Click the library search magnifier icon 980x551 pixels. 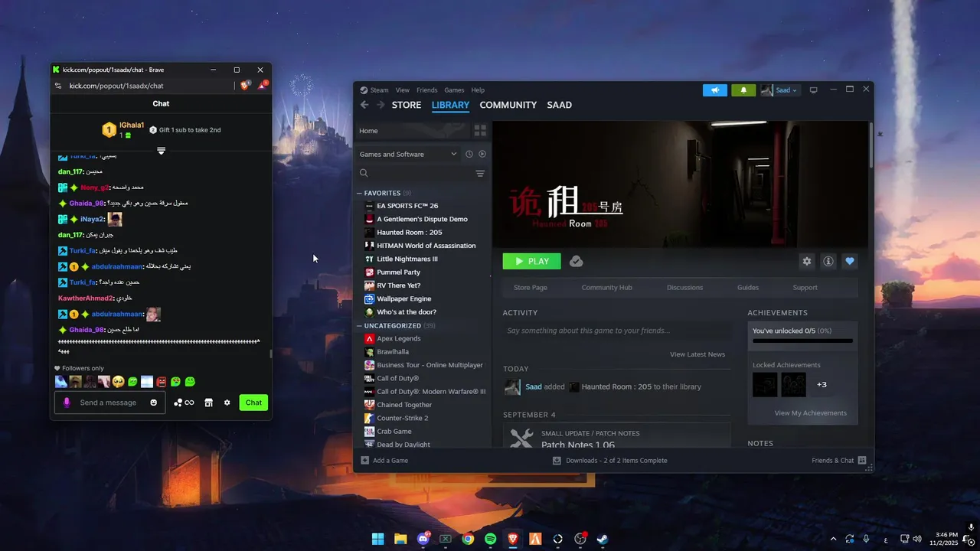(364, 174)
